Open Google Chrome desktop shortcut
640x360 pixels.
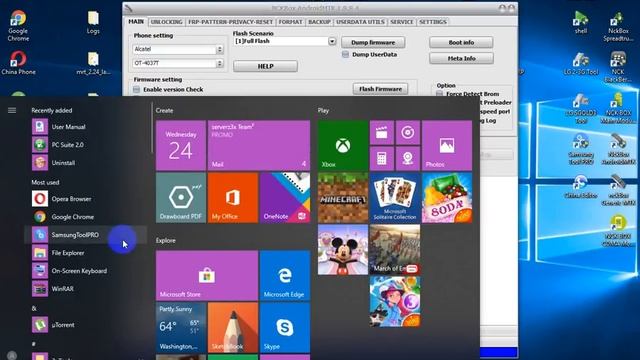click(18, 26)
